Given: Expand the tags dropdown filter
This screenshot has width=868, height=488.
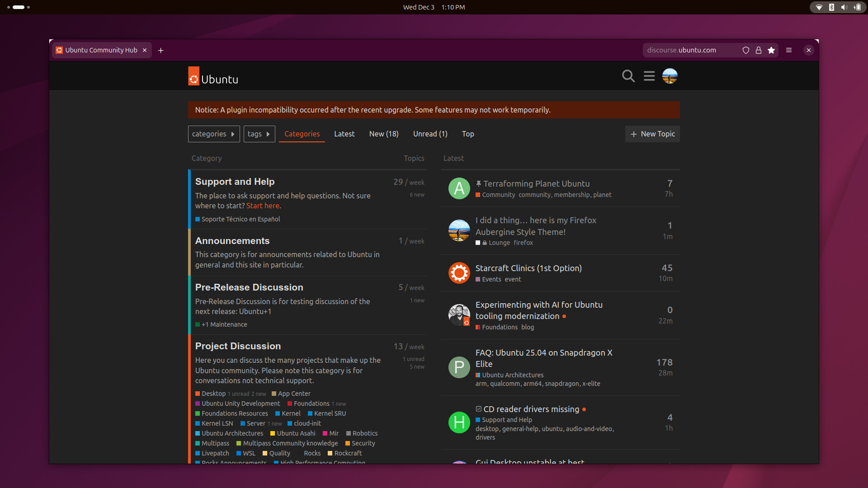Looking at the screenshot, I should pyautogui.click(x=259, y=134).
